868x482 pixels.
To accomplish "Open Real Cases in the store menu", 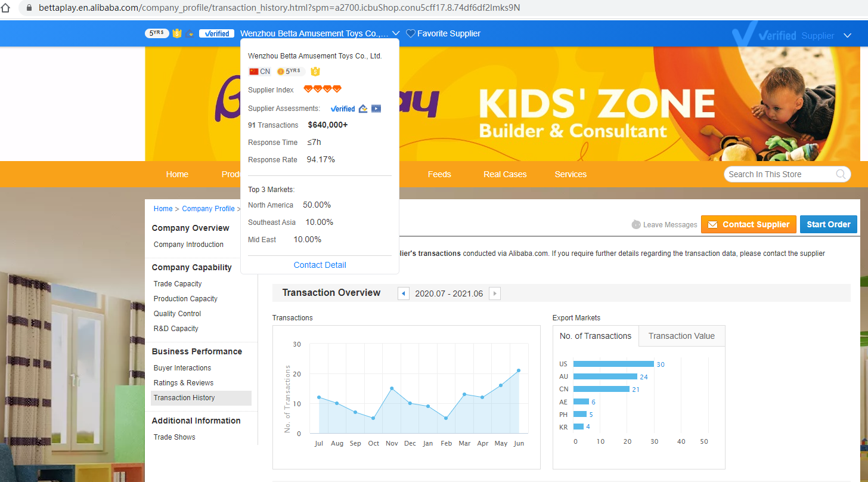I will 504,174.
